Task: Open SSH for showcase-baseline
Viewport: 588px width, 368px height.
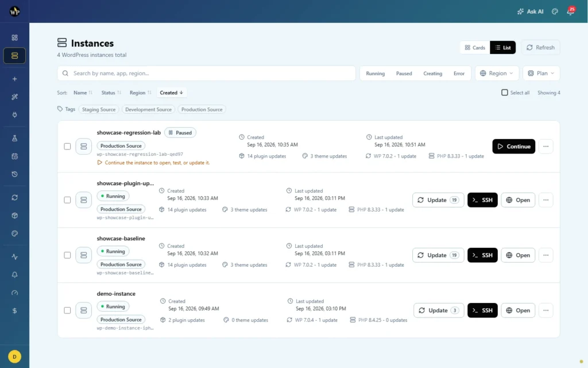Action: pos(482,255)
